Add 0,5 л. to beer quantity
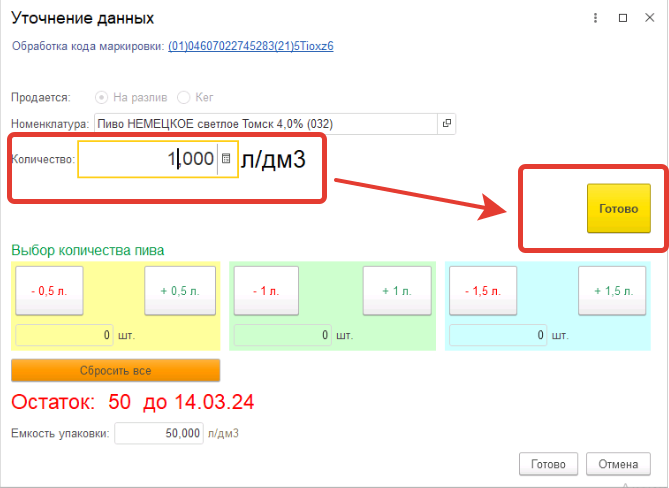This screenshot has width=669, height=488. pos(180,291)
